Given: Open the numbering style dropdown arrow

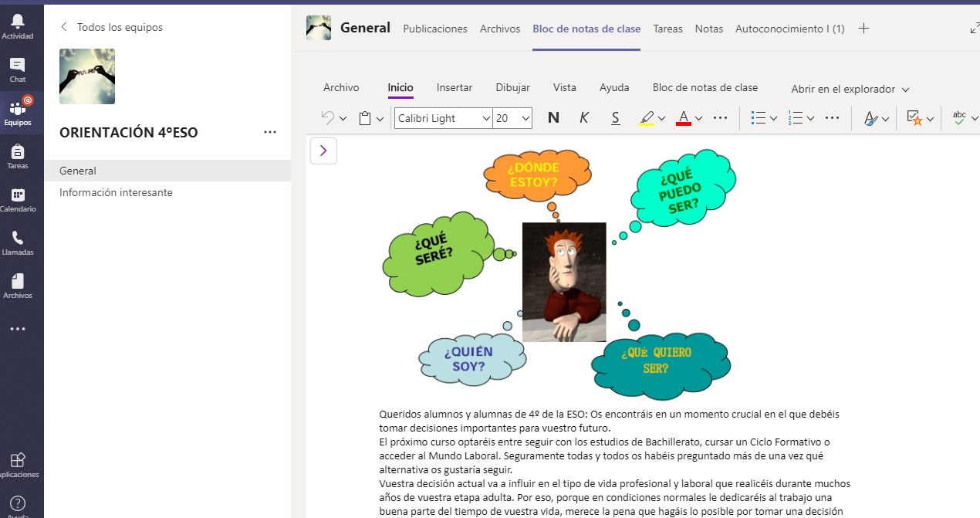Looking at the screenshot, I should (810, 119).
